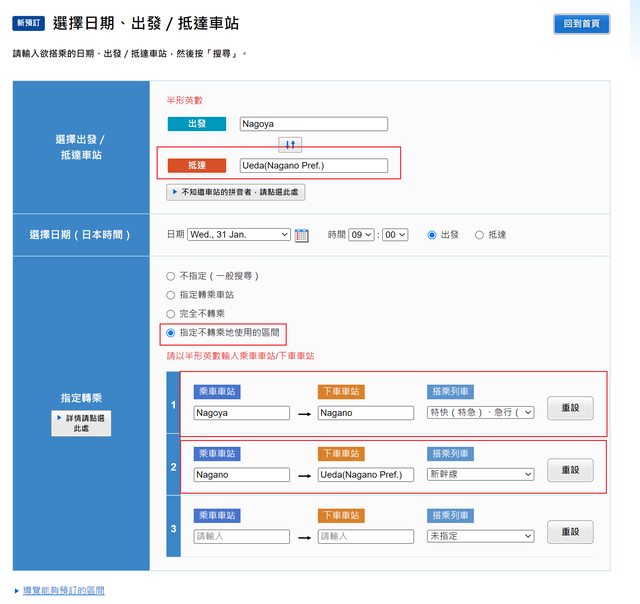
Task: Select the 抵達 time radio button
Action: pos(479,235)
